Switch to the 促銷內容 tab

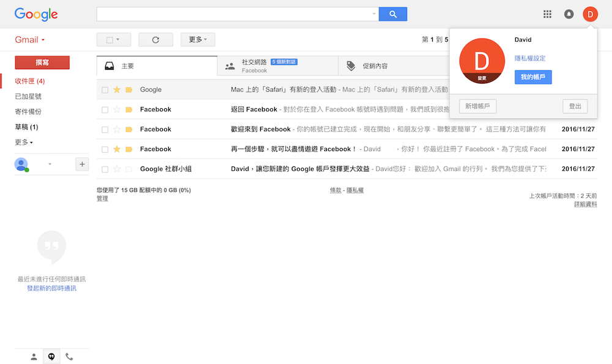(375, 66)
